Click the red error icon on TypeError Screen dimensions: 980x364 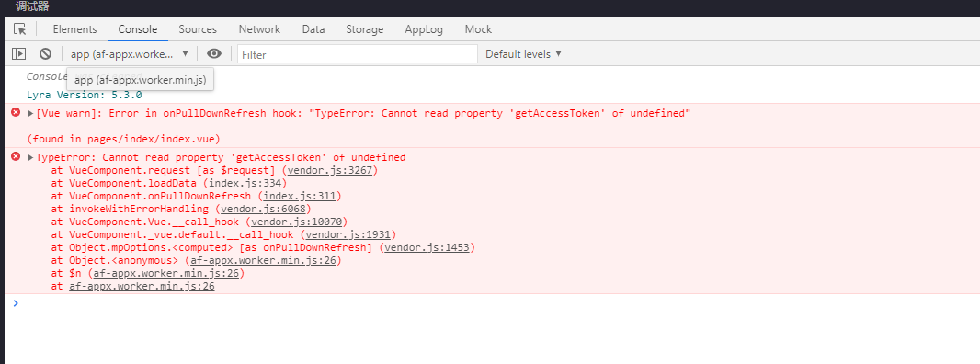(16, 156)
